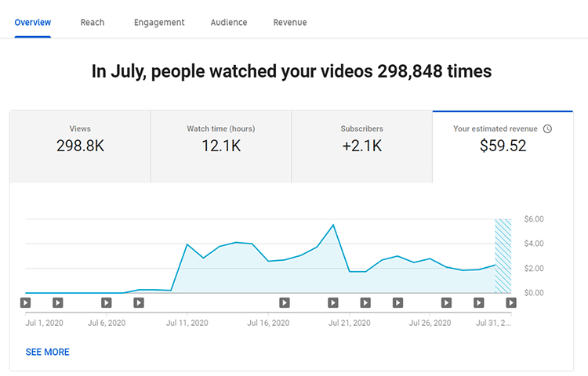Click the video published marker at Jul 3
Screen dimensions: 588x376
58,302
